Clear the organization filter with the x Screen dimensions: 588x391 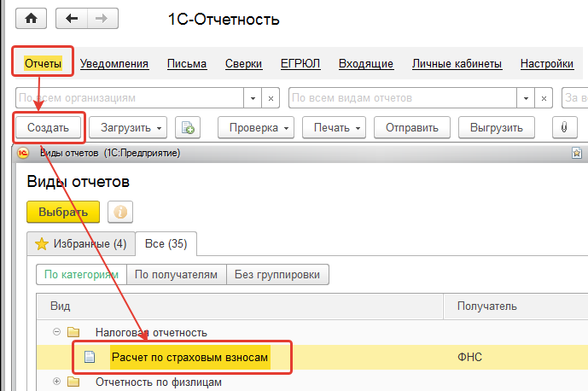pyautogui.click(x=271, y=98)
